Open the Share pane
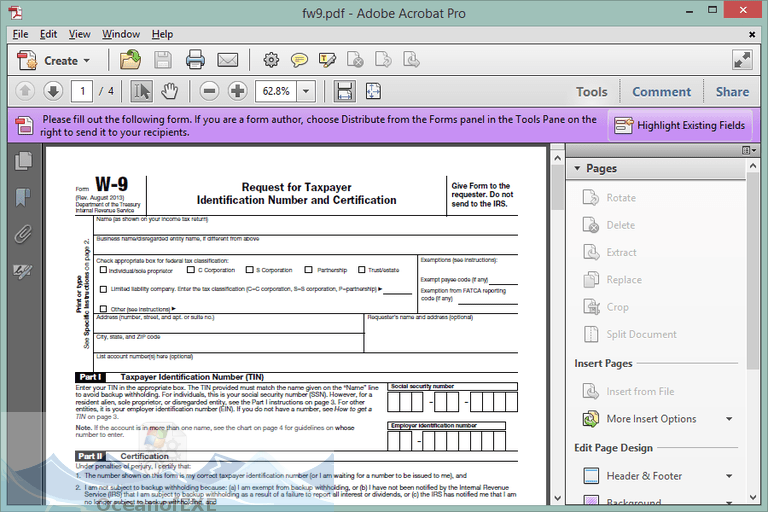 (732, 92)
